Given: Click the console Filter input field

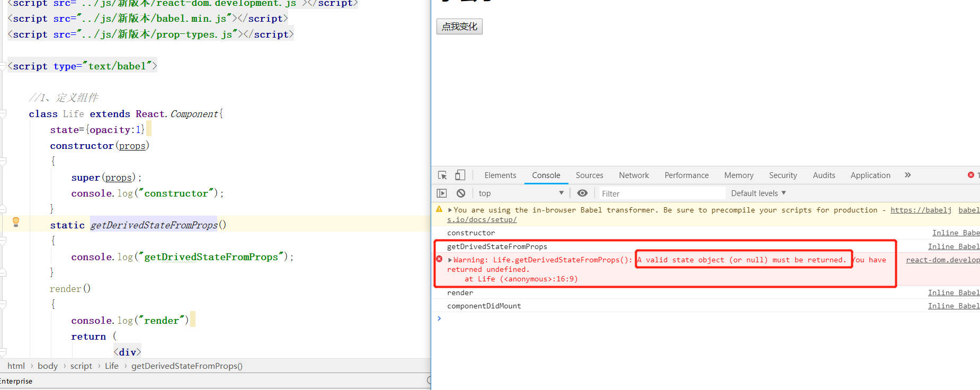Looking at the screenshot, I should tap(661, 193).
